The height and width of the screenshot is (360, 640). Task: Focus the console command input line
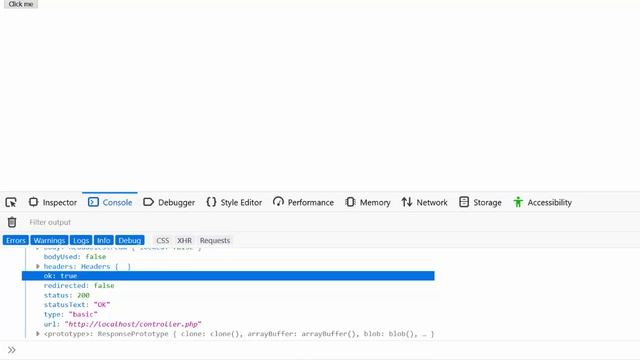[327, 350]
